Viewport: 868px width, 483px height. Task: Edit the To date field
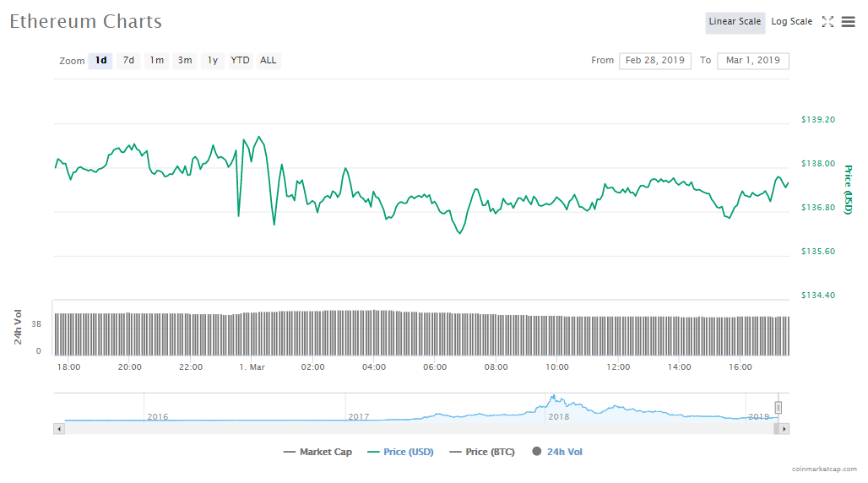[x=752, y=61]
